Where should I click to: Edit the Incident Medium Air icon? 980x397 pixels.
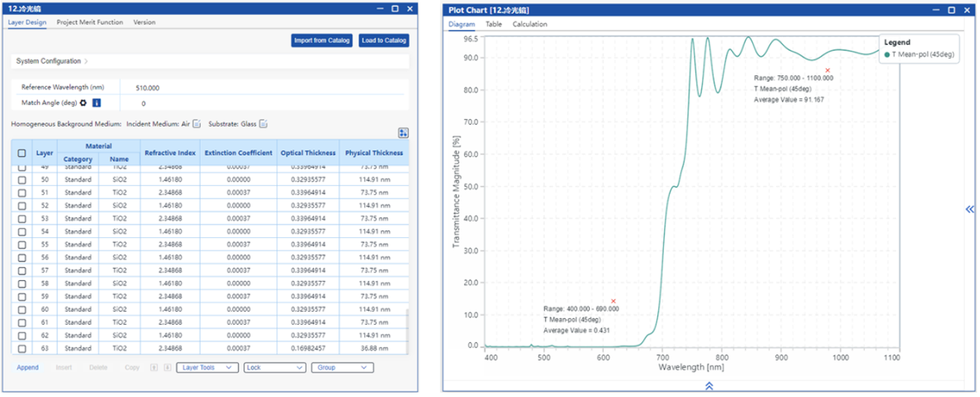click(x=197, y=123)
